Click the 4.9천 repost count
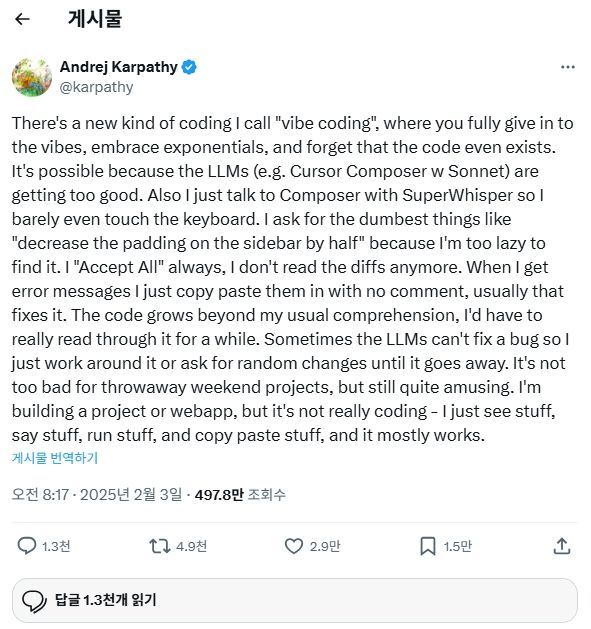 (191, 546)
